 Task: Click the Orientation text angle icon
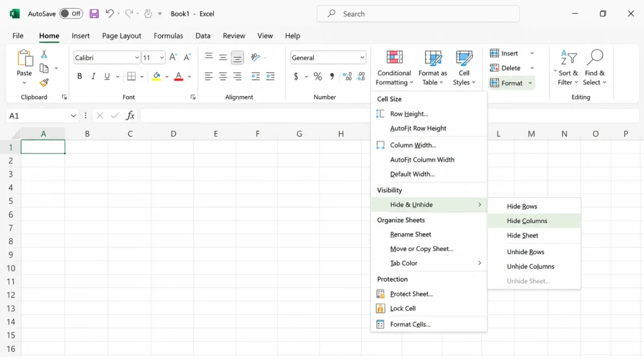tap(255, 57)
